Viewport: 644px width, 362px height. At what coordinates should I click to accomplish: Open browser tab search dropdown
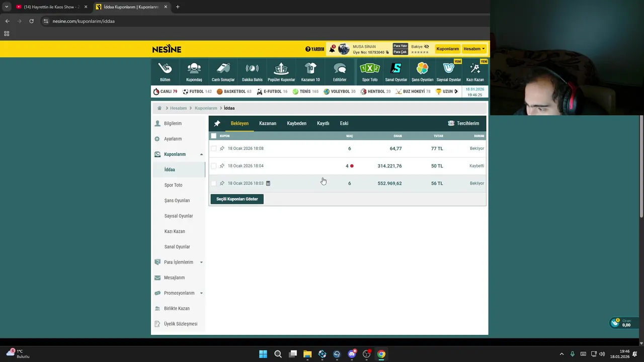(x=6, y=7)
